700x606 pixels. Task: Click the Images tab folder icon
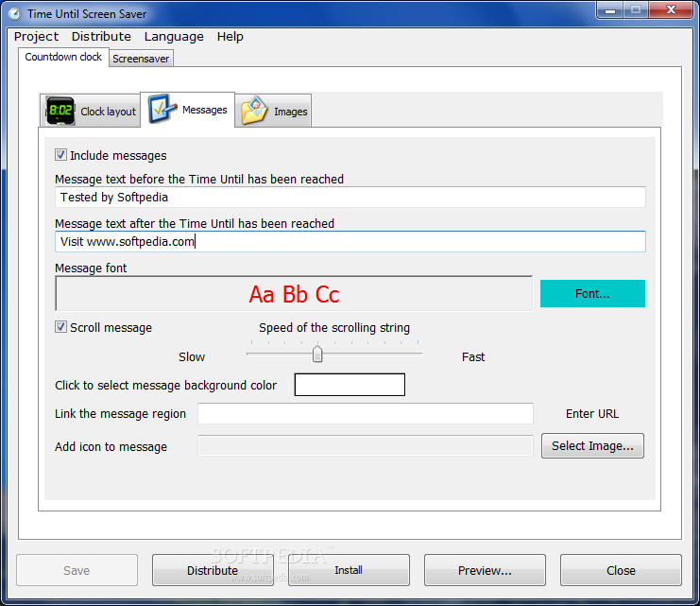point(254,111)
